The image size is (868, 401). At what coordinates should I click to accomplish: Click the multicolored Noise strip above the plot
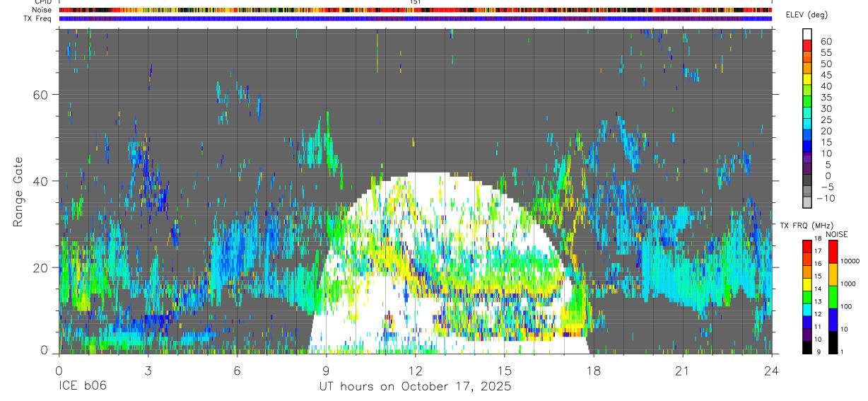click(x=415, y=10)
